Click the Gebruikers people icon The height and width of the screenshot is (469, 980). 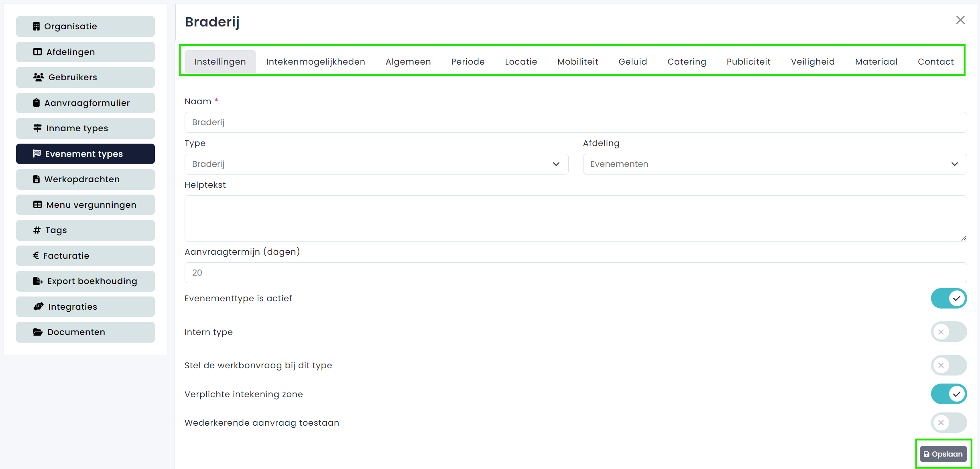pos(39,77)
